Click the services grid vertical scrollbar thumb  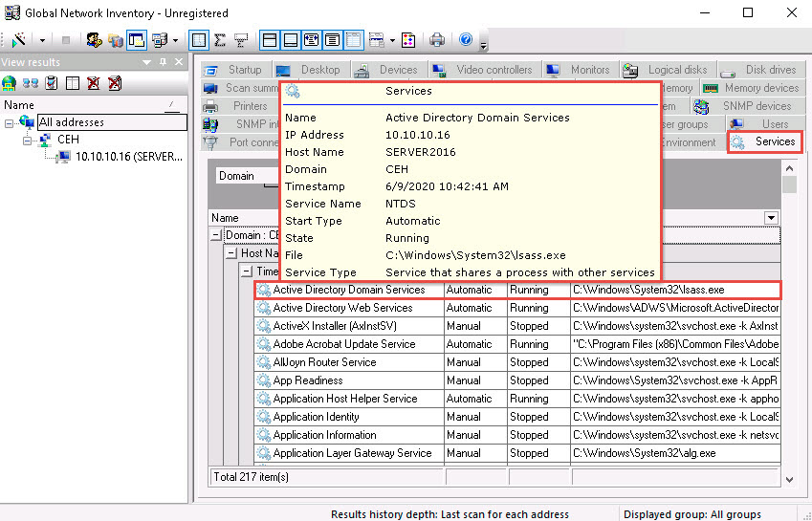pos(789,185)
